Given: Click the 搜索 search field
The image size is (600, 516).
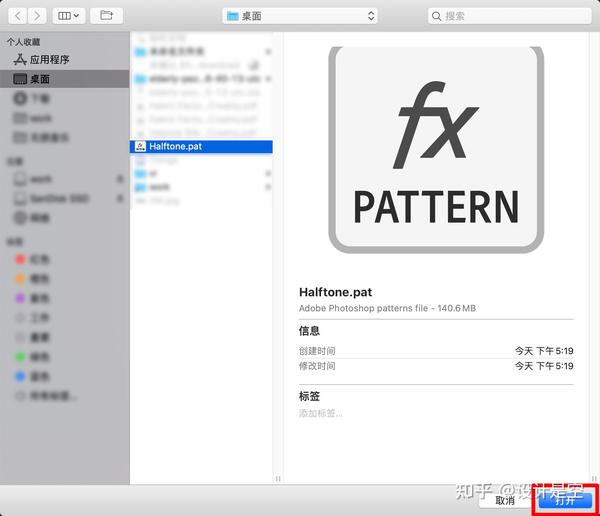Looking at the screenshot, I should pos(510,16).
